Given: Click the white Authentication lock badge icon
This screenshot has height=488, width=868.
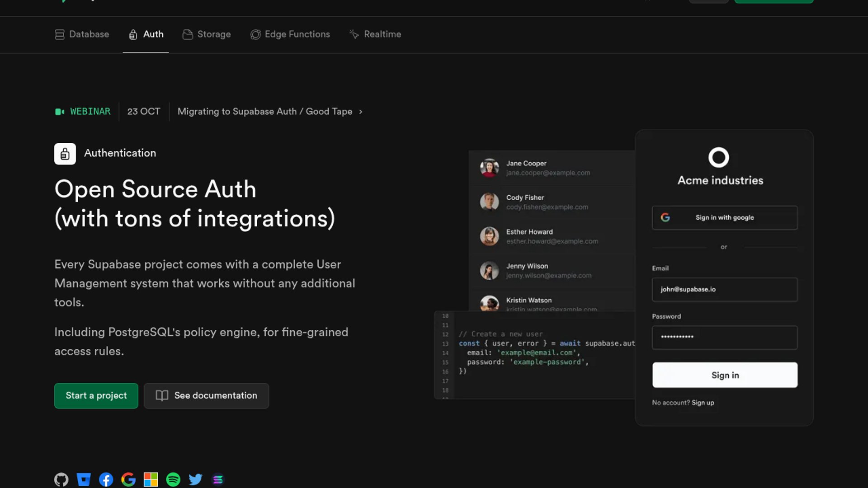Looking at the screenshot, I should coord(65,154).
